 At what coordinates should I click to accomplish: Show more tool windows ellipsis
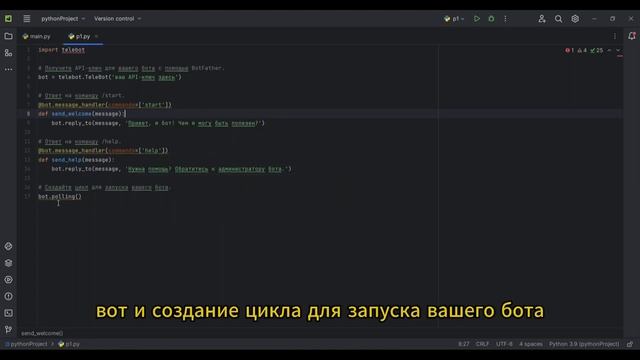coord(8,69)
